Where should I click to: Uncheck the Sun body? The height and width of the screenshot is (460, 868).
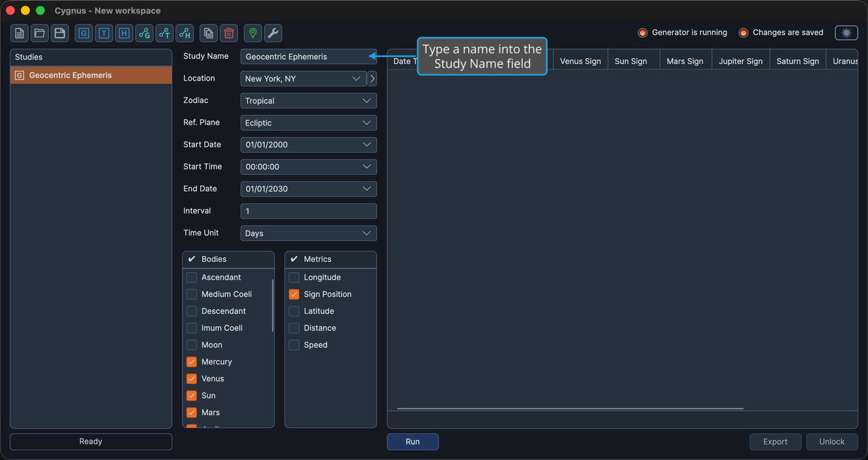pos(192,396)
